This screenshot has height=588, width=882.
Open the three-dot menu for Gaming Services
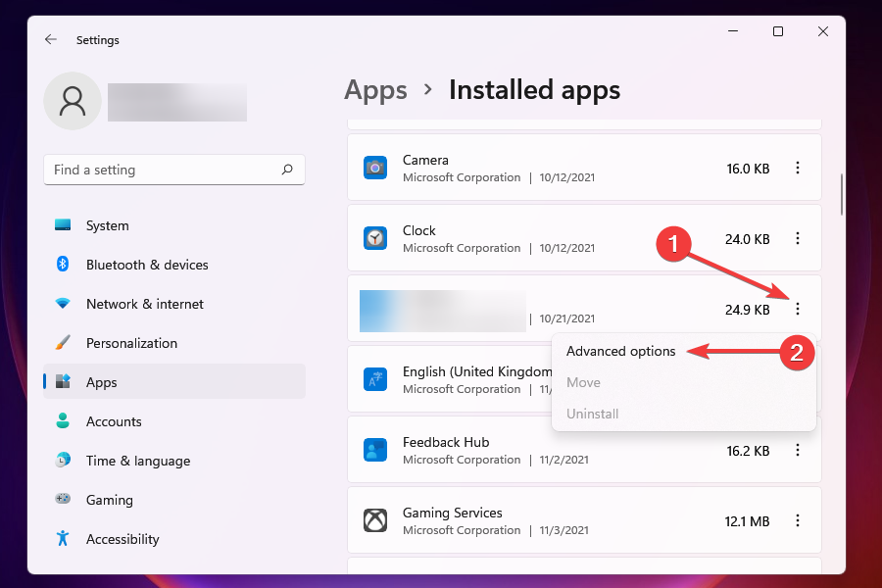pos(797,520)
